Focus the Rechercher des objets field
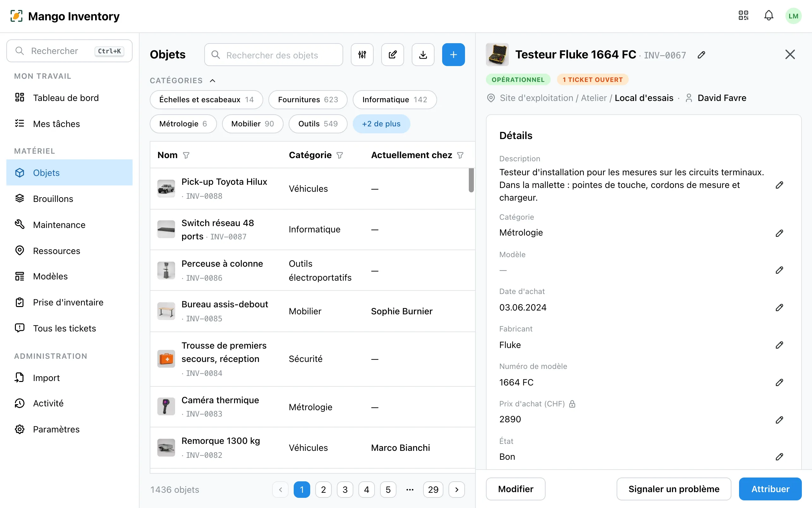 (273, 54)
